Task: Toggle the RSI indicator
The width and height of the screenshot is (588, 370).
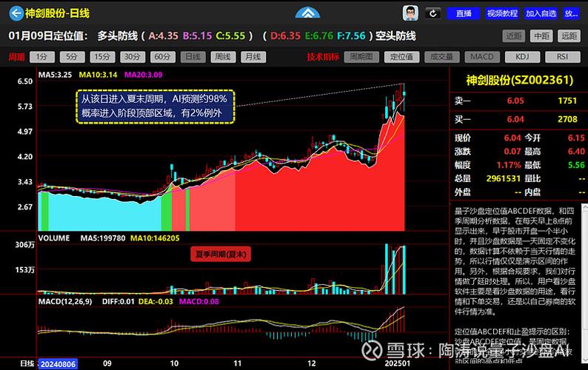Action: [563, 57]
